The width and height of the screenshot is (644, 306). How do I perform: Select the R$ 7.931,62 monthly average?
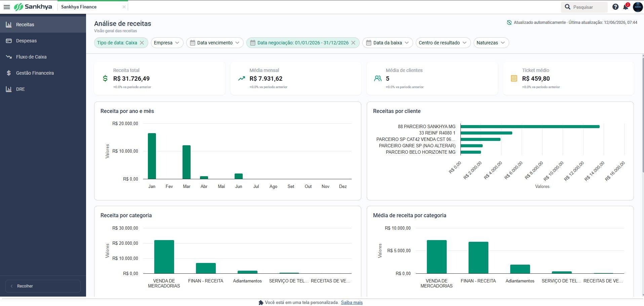(x=266, y=79)
